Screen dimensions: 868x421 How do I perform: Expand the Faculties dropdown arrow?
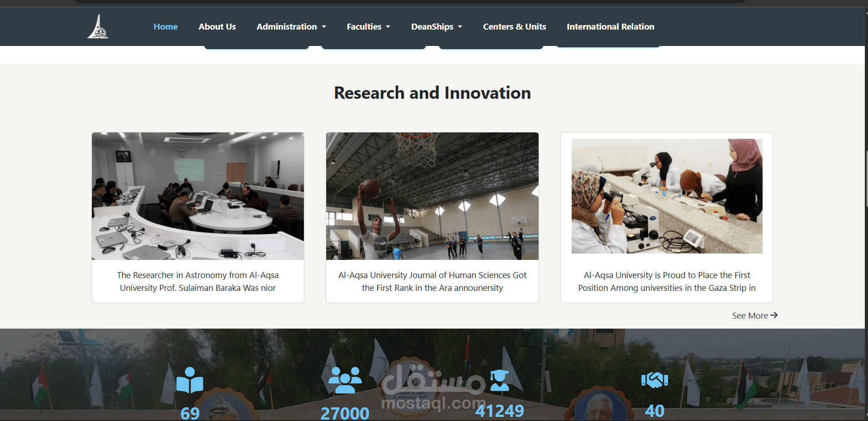(388, 27)
